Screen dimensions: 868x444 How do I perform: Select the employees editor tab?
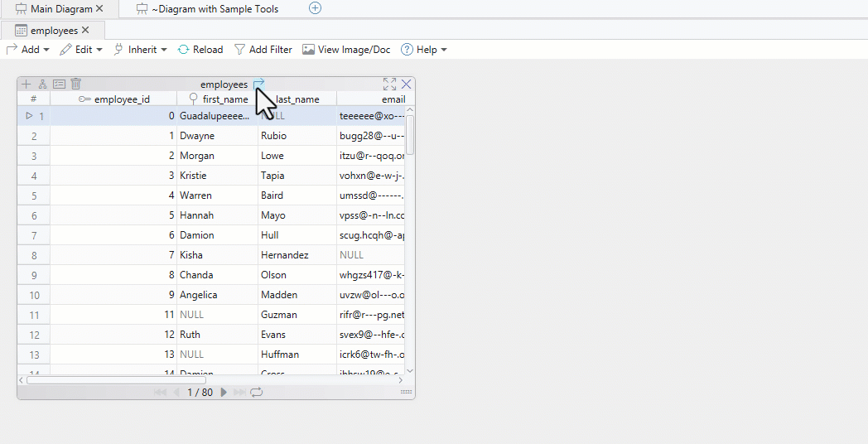click(46, 31)
